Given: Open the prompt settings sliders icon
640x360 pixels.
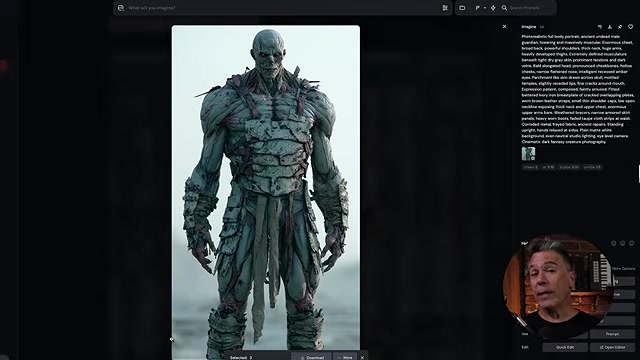Looking at the screenshot, I should pyautogui.click(x=445, y=8).
